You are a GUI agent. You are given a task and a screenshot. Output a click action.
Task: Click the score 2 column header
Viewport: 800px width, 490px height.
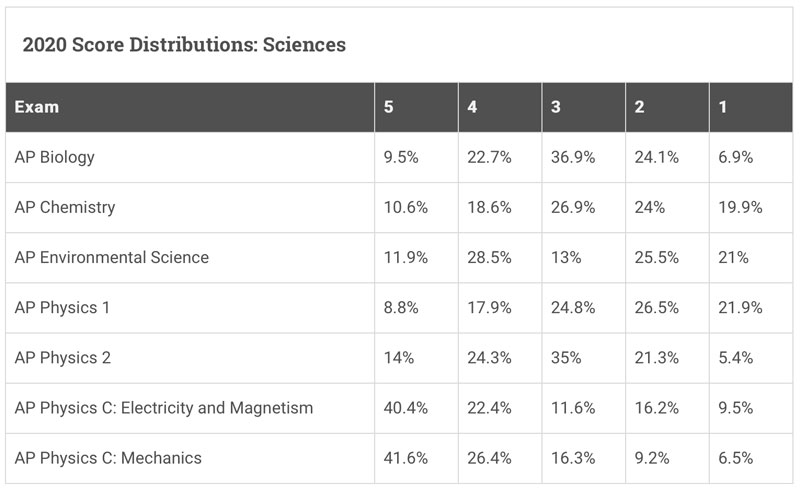(x=667, y=107)
